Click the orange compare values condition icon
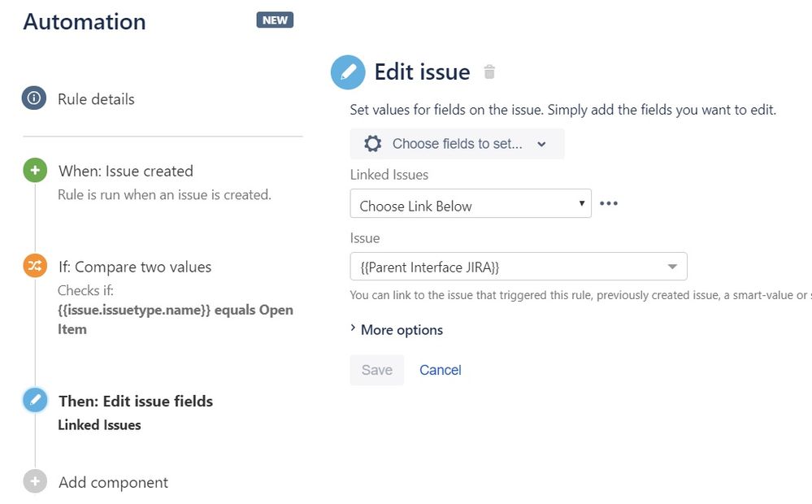 click(35, 267)
